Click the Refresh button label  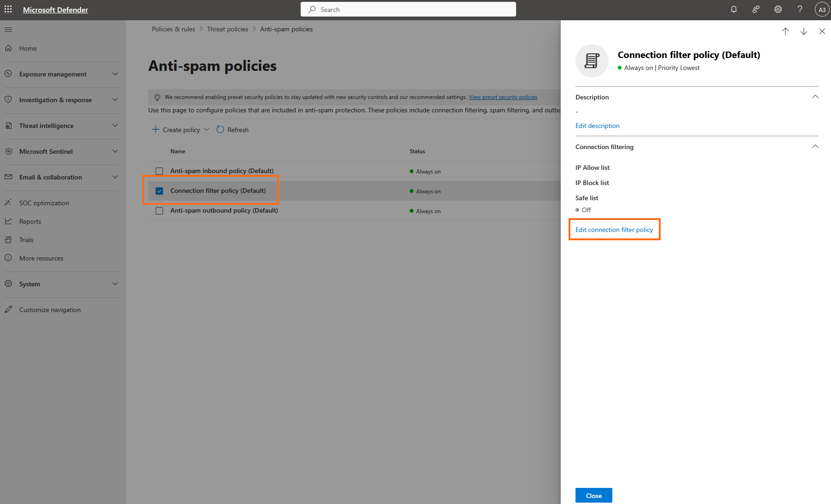tap(238, 130)
